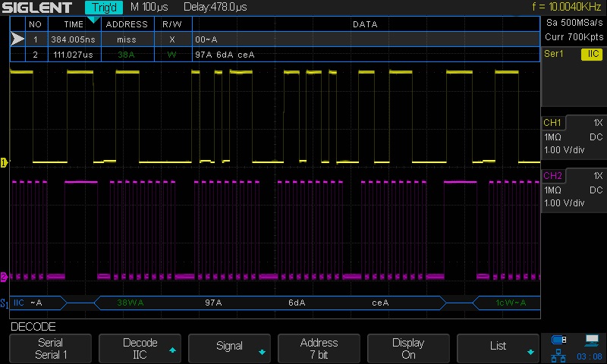This screenshot has width=607, height=364.
Task: Click the 03:08 clock display
Action: point(590,356)
